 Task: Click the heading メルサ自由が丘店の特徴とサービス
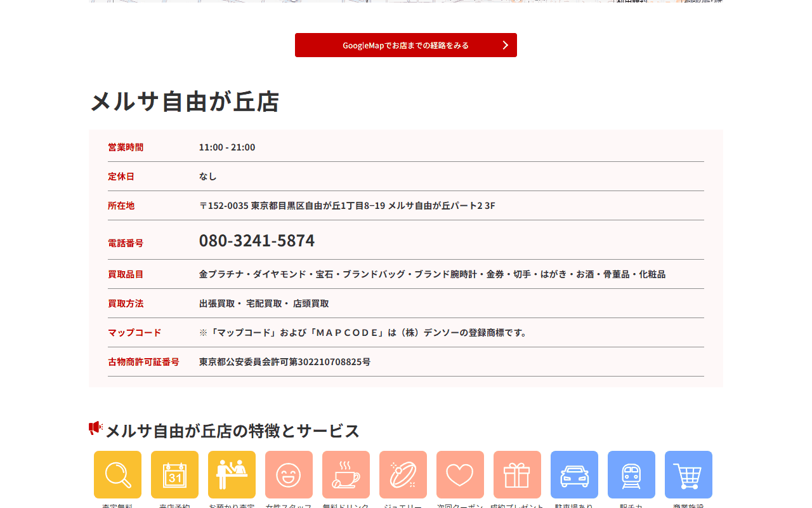coord(232,431)
